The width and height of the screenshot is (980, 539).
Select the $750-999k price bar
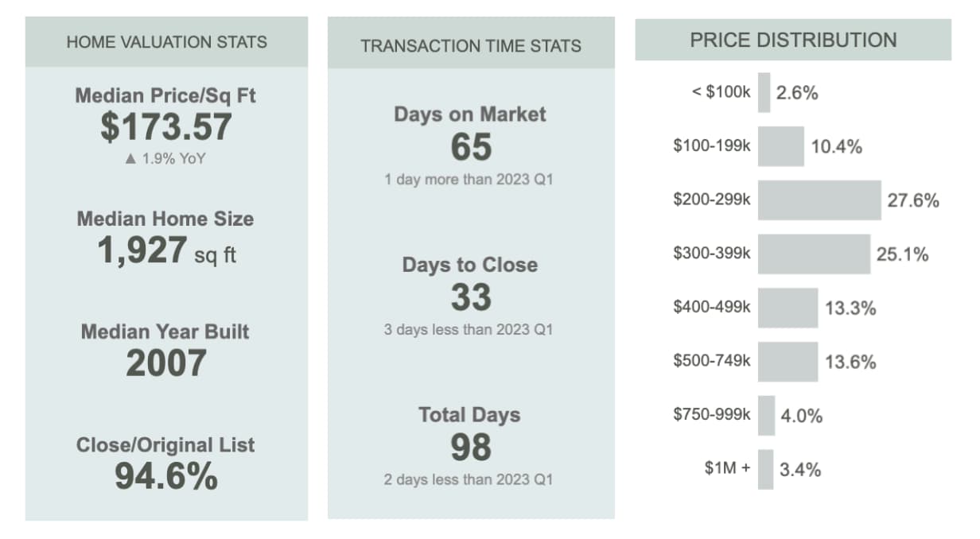coord(766,415)
